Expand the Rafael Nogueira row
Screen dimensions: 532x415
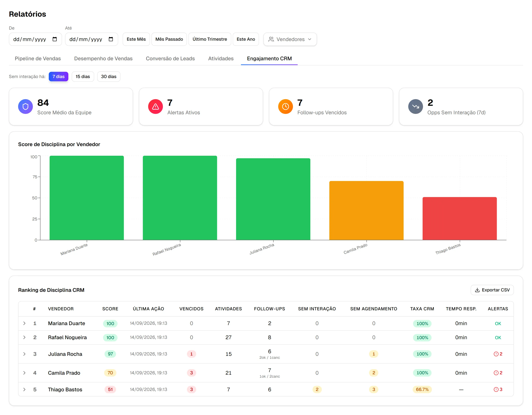[24, 338]
